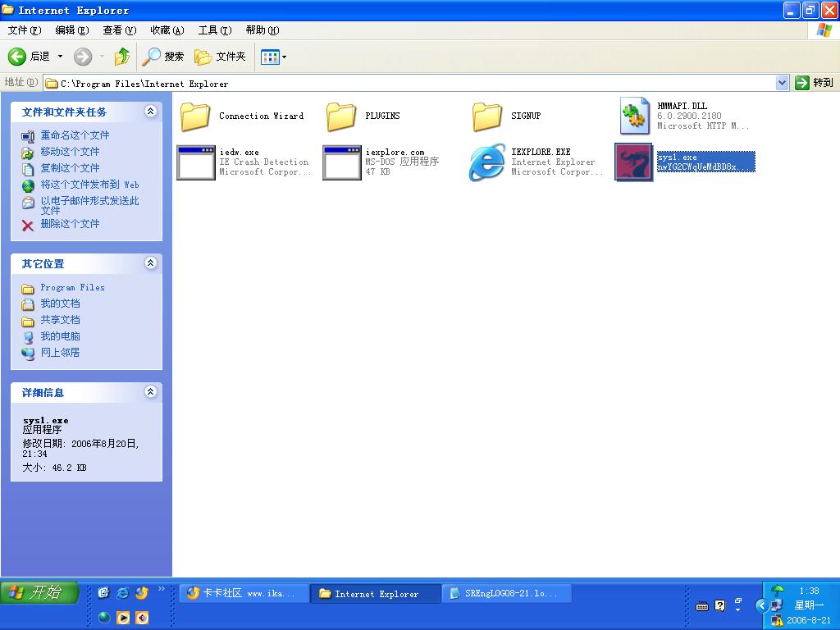
Task: Open 我的电脑 in other places
Action: (x=61, y=336)
